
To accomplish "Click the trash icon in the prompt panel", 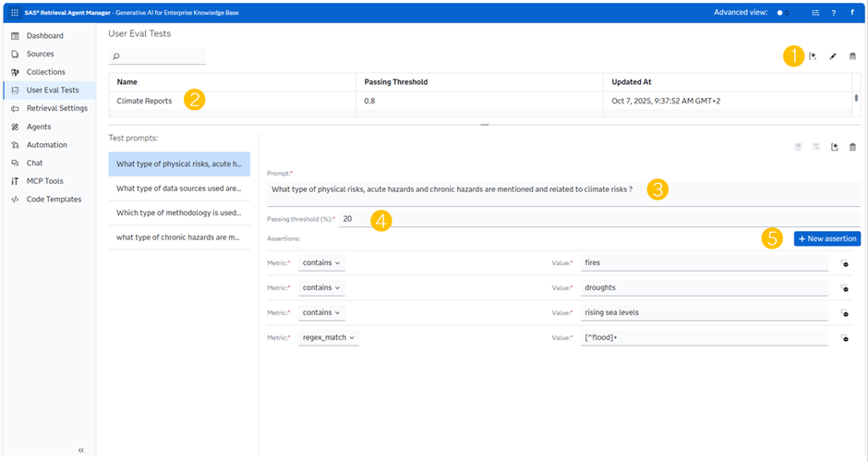I will click(x=852, y=147).
